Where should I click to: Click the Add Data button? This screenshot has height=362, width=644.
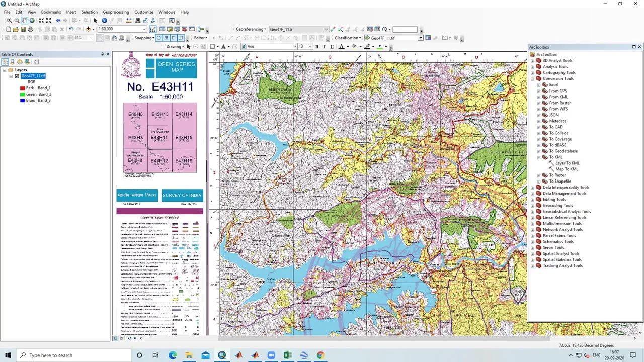(x=88, y=29)
